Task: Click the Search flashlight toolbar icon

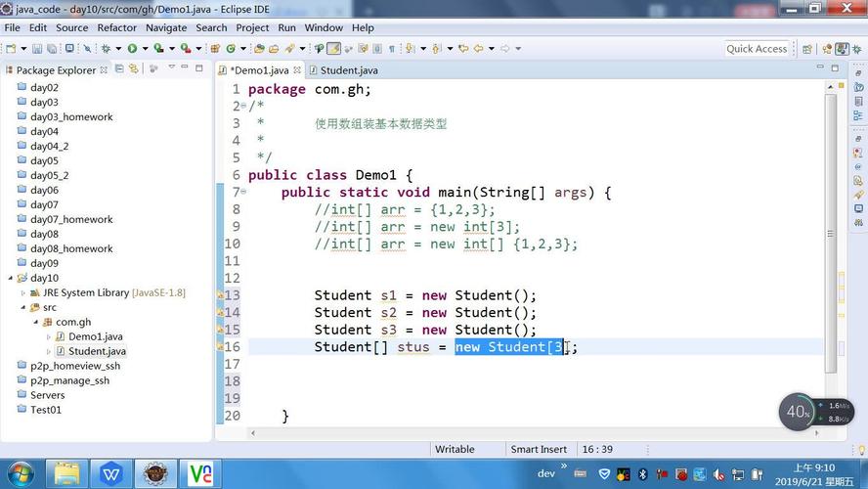Action: 289,49
